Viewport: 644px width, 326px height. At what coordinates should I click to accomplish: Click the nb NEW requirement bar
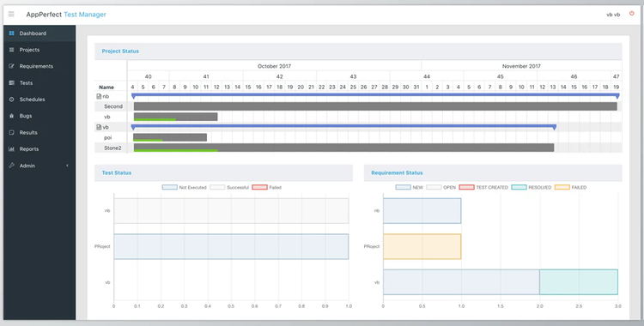422,211
